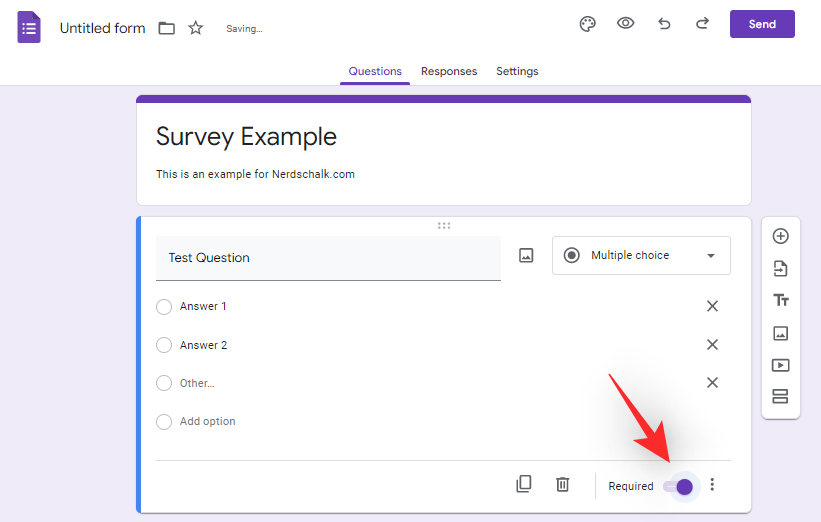Image resolution: width=821 pixels, height=522 pixels.
Task: Click the import questions icon
Action: coord(781,269)
